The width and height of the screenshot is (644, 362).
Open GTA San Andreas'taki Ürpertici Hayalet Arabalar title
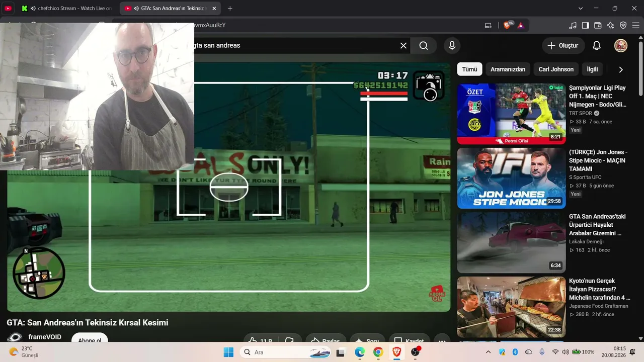point(598,225)
